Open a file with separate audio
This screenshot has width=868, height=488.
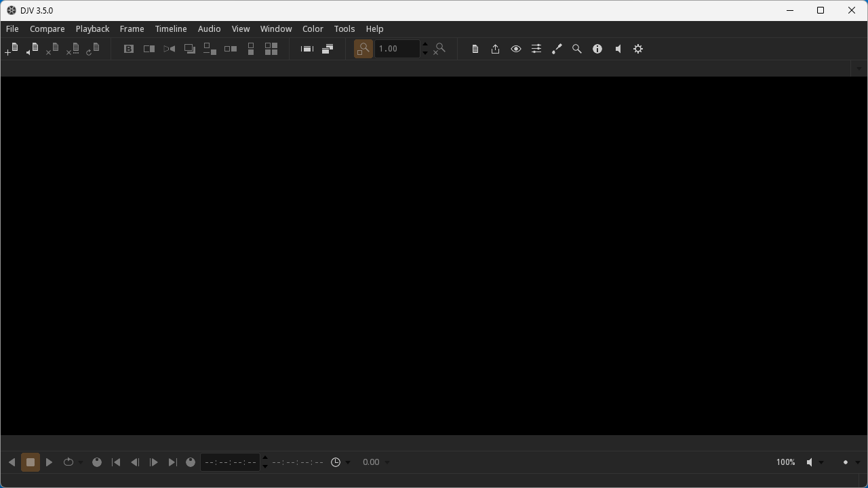(32, 49)
